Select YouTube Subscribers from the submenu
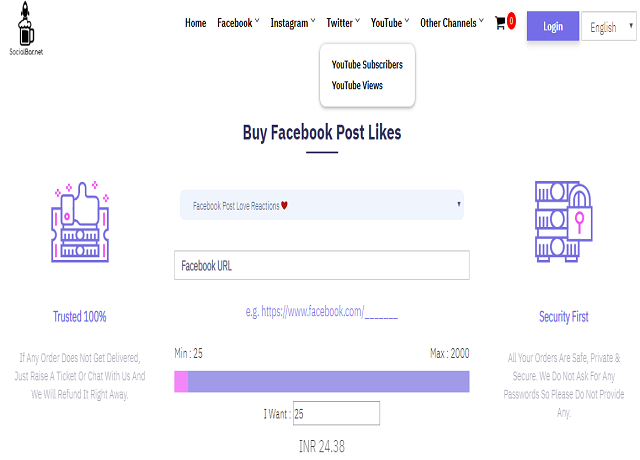The image size is (640, 460). [x=367, y=64]
